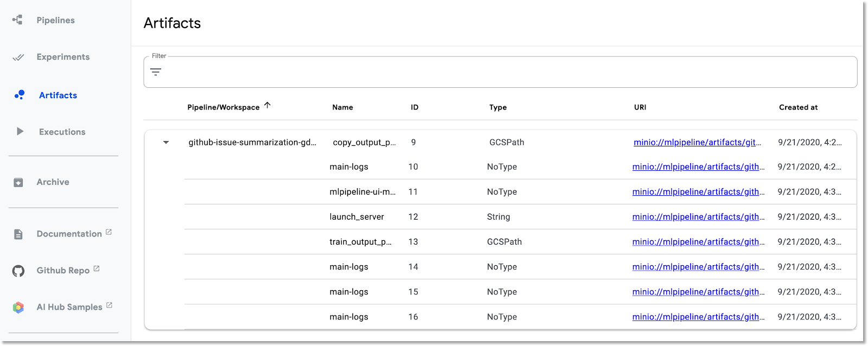Screen dimensions: 868x346
Task: Click the filter list icon
Action: coord(156,72)
